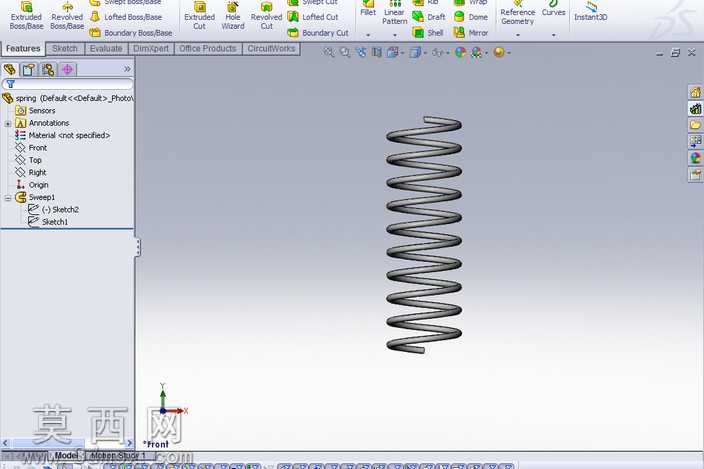Select the Extruded Boss/Base tool
This screenshot has width=704, height=469.
click(x=26, y=16)
